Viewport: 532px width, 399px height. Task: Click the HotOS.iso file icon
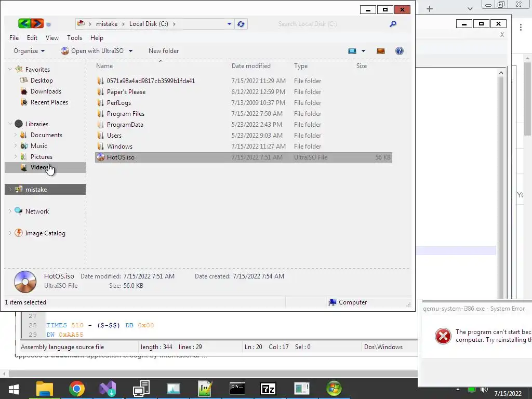coord(100,157)
